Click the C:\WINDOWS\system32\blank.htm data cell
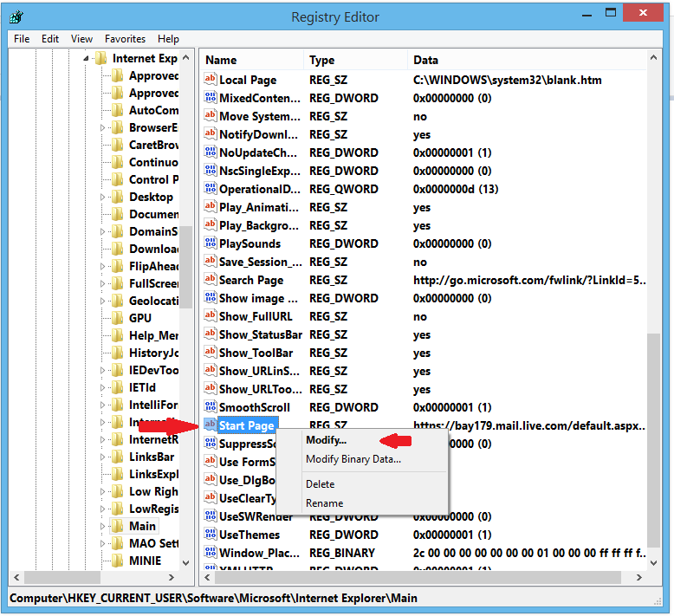674x616 pixels. [x=507, y=80]
